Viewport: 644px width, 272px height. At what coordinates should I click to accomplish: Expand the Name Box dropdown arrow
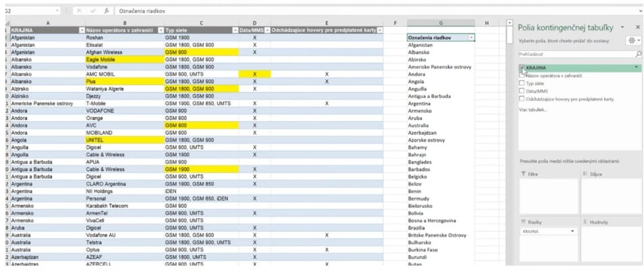[x=57, y=11]
